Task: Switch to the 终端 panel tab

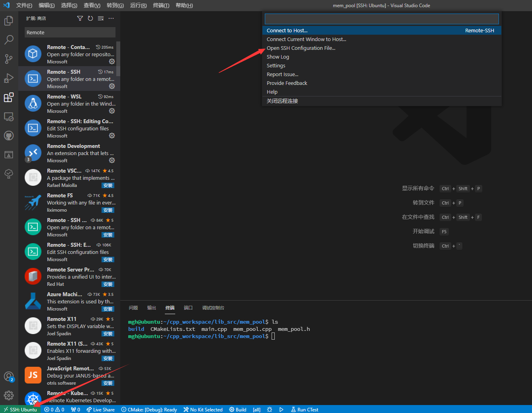Action: point(170,308)
